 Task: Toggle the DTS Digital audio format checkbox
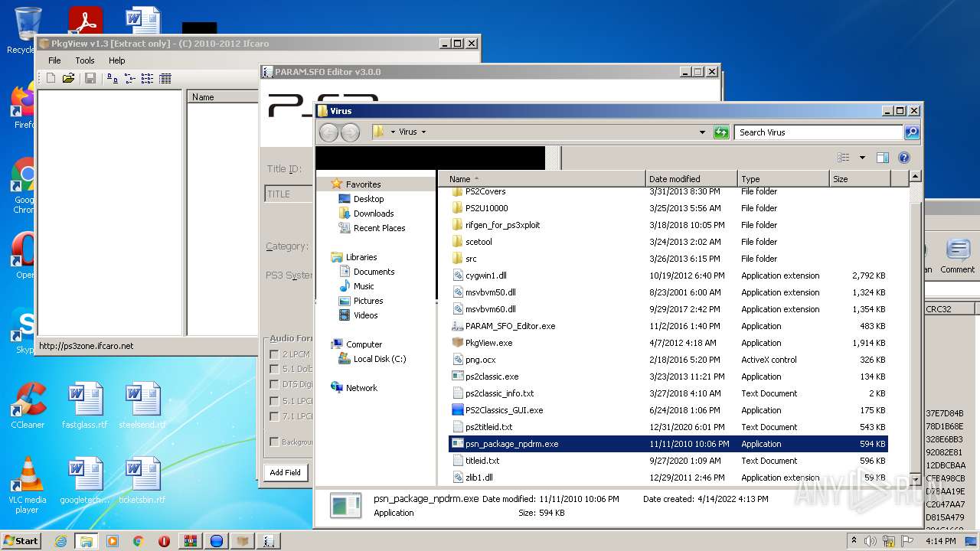274,385
